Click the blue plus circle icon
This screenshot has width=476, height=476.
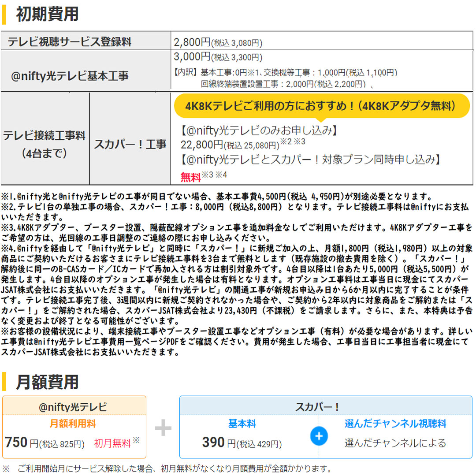tap(319, 436)
